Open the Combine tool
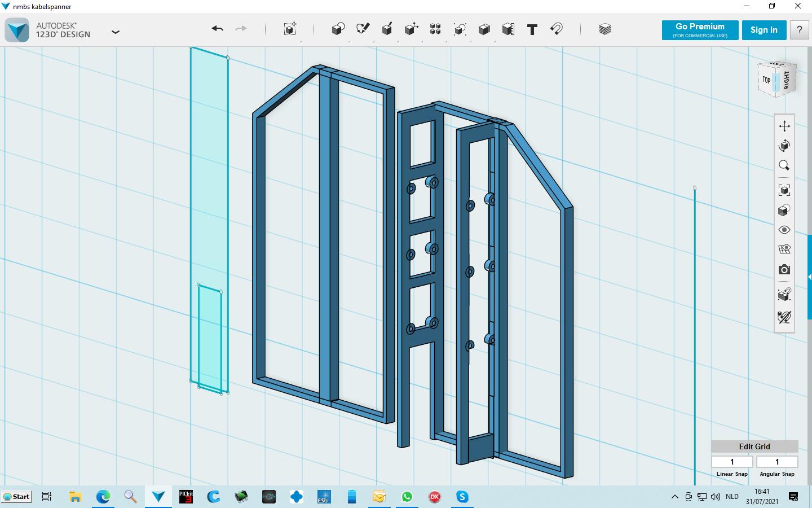The image size is (812, 508). pos(484,29)
